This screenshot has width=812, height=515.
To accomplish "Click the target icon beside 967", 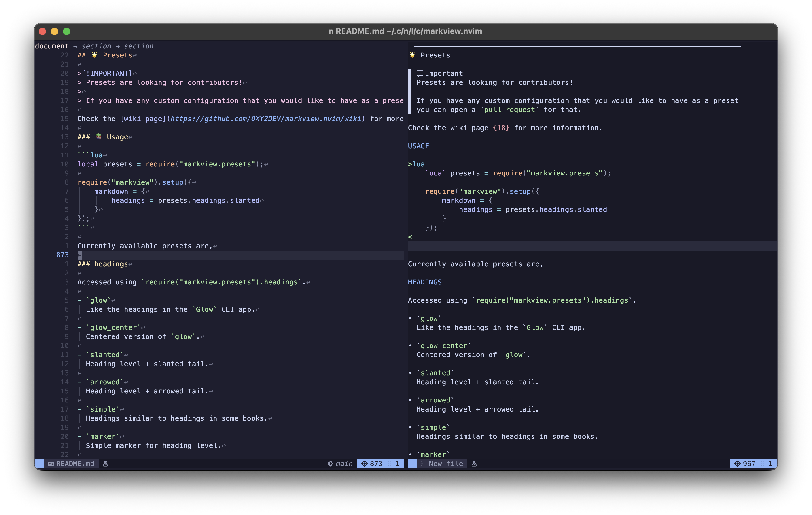I will tap(737, 464).
